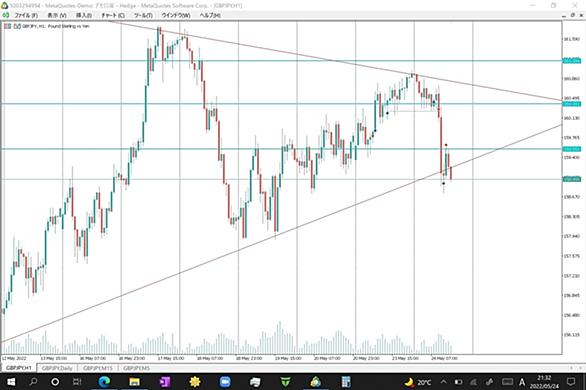The image size is (586, 390).
Task: Open Zoom from taskbar
Action: click(x=225, y=382)
